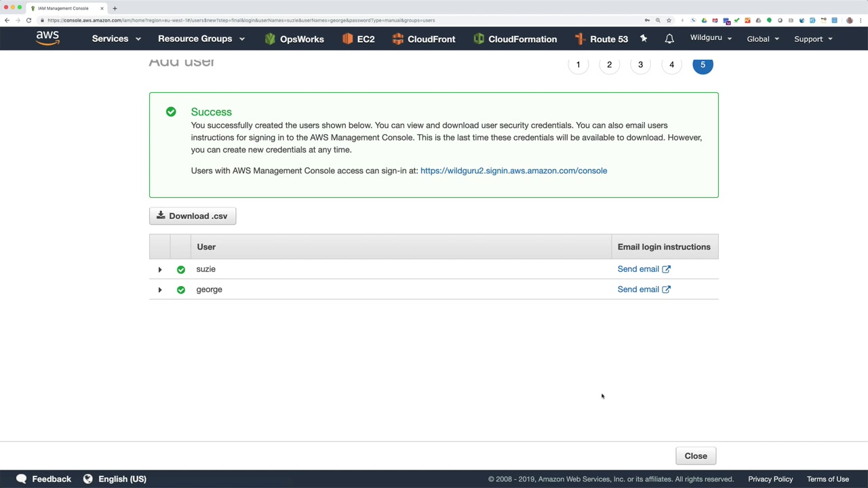Click the browser reload icon
The width and height of the screenshot is (868, 488).
click(x=28, y=20)
